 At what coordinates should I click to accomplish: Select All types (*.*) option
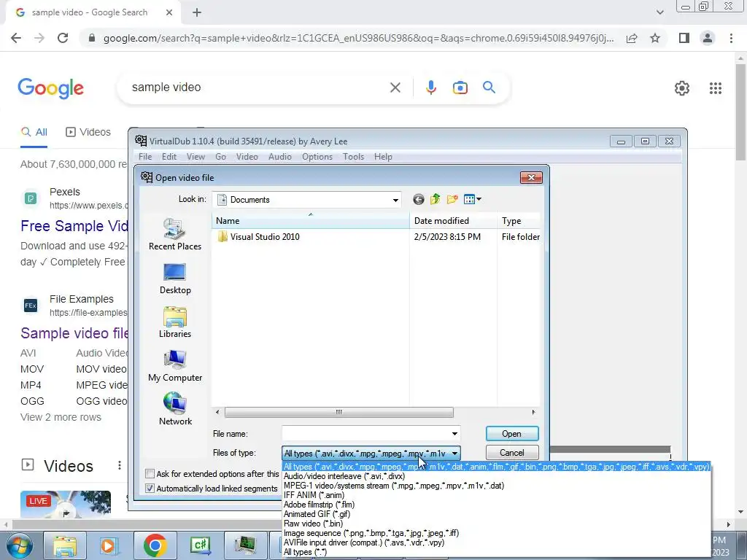[305, 553]
